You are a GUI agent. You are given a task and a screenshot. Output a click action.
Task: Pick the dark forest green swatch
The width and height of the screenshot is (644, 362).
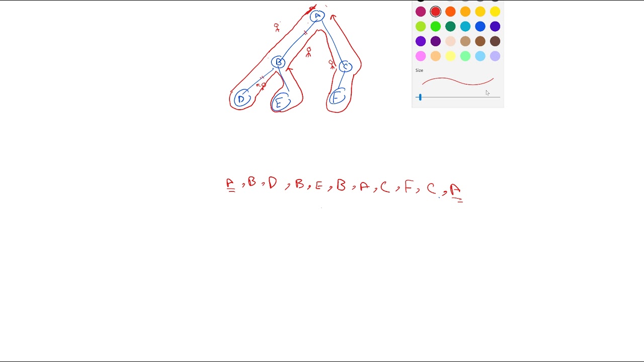click(450, 26)
